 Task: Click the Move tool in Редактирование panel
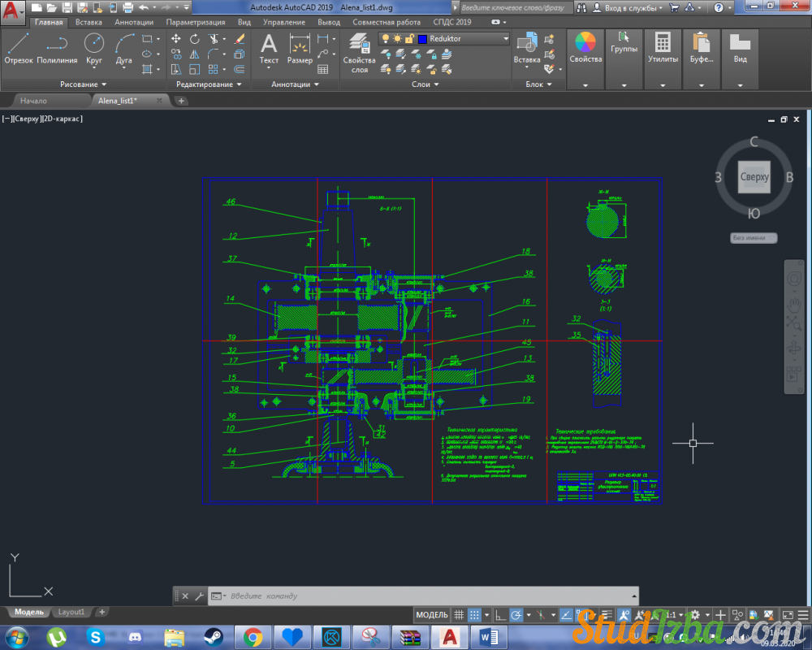point(175,39)
